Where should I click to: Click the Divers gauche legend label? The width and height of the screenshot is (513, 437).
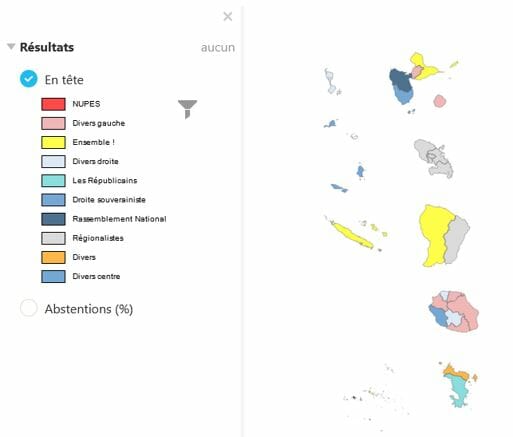point(99,123)
